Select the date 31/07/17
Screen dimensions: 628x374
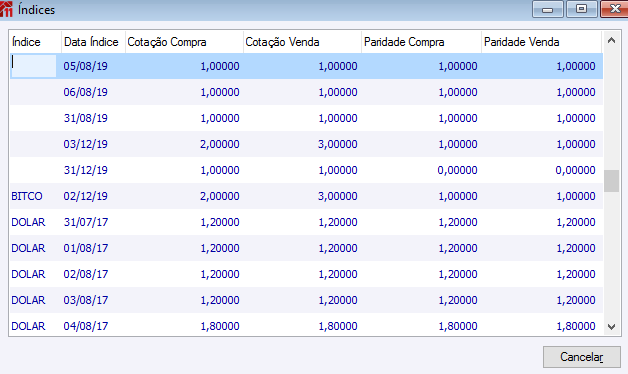tap(86, 222)
